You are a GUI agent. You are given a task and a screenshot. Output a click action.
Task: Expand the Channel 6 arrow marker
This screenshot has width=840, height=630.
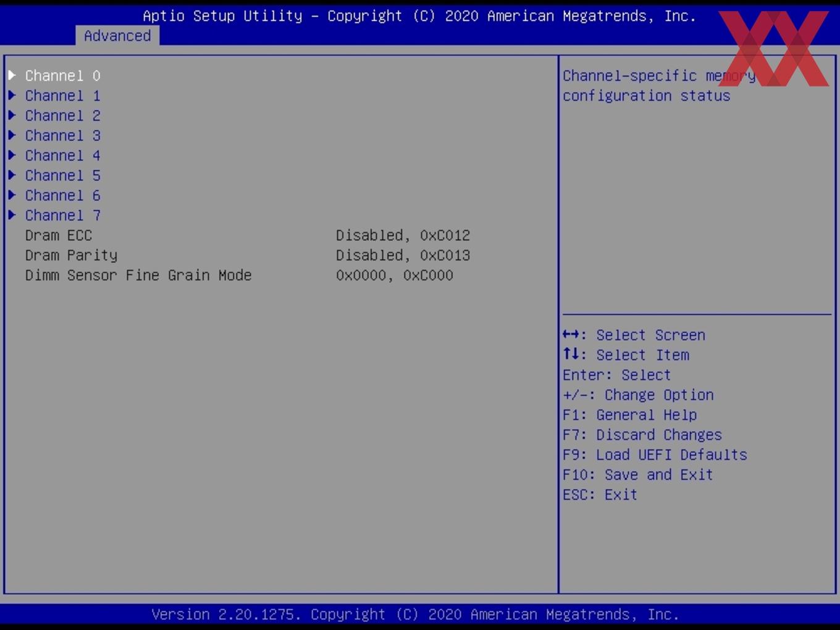click(x=12, y=195)
